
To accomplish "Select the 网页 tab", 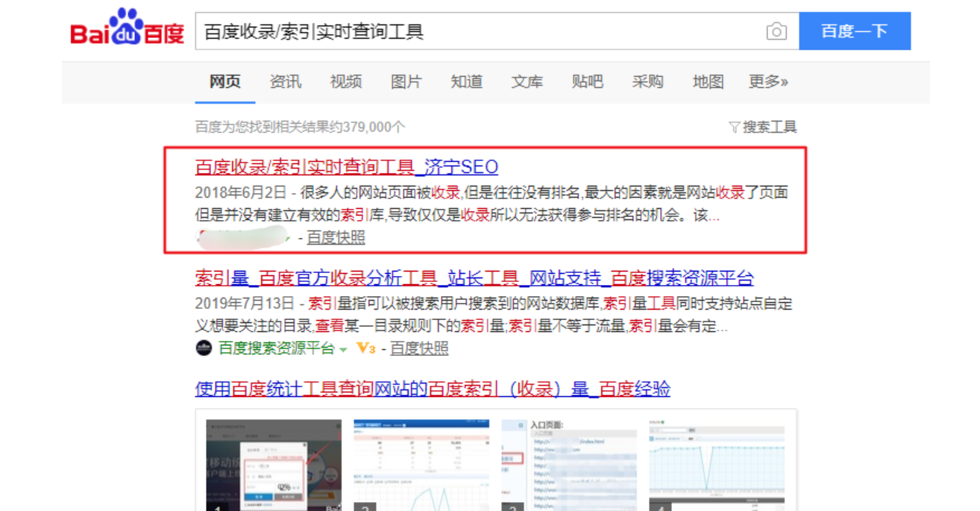I will point(225,82).
